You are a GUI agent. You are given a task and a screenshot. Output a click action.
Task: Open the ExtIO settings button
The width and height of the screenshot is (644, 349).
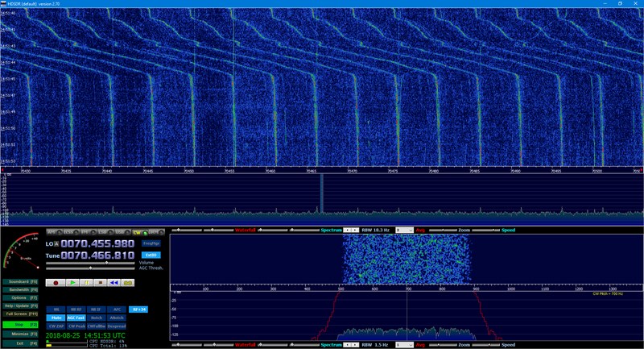click(x=151, y=255)
